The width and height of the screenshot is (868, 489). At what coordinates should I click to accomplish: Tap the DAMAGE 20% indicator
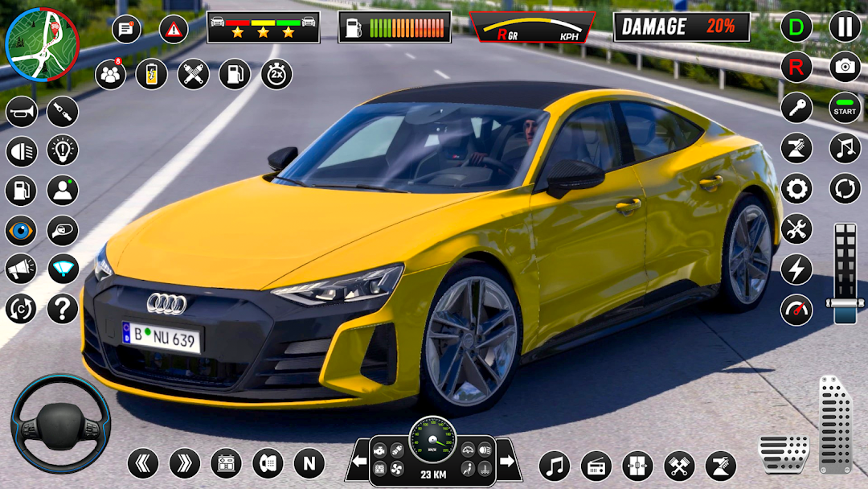point(682,27)
